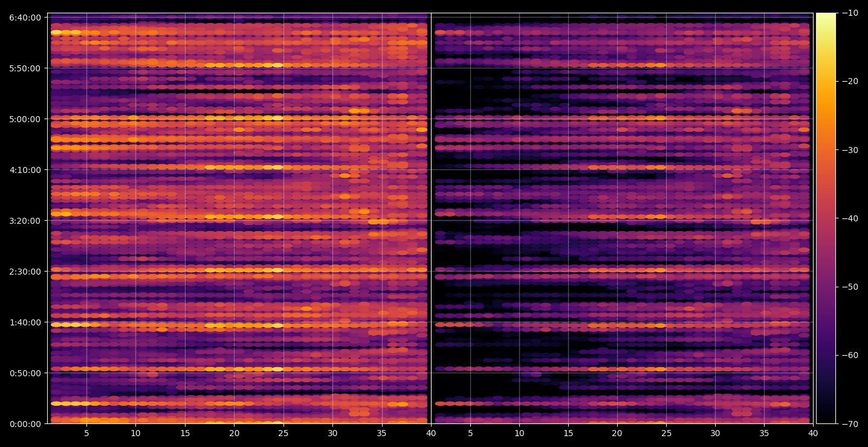Click the −10 colorbar tick label
Screen dimensions: 868x447
[850, 13]
